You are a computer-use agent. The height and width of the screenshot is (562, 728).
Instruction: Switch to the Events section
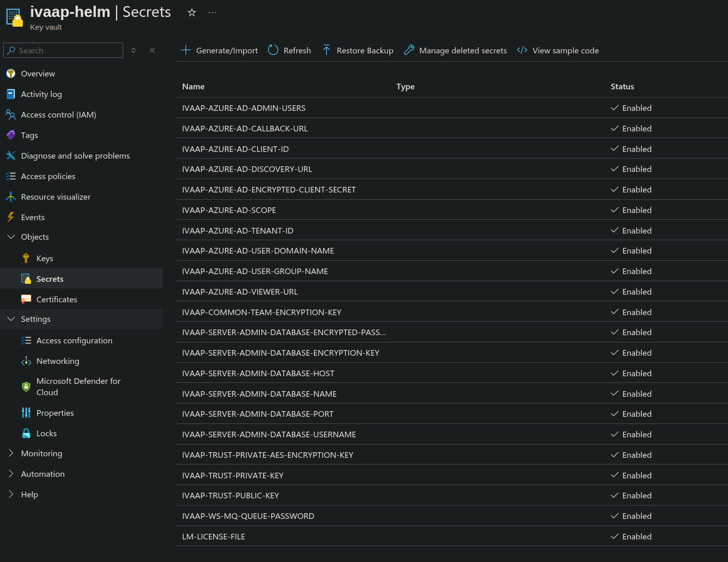(32, 217)
